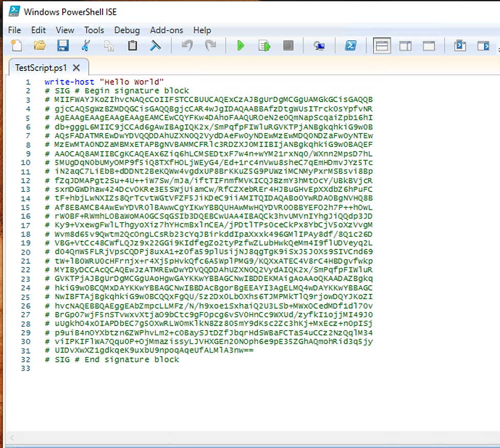Viewport: 500px width, 448px height.
Task: Open the Edit menu
Action: click(38, 30)
